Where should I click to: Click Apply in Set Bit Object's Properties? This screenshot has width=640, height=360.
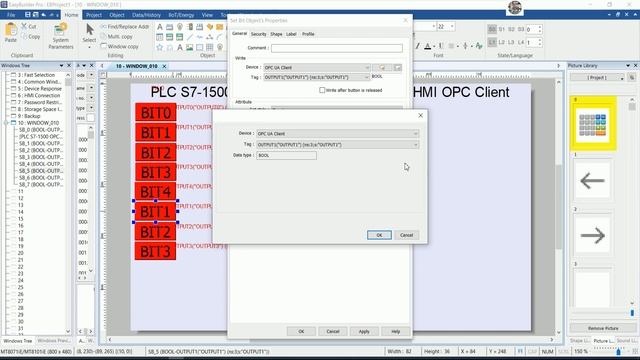(x=364, y=331)
